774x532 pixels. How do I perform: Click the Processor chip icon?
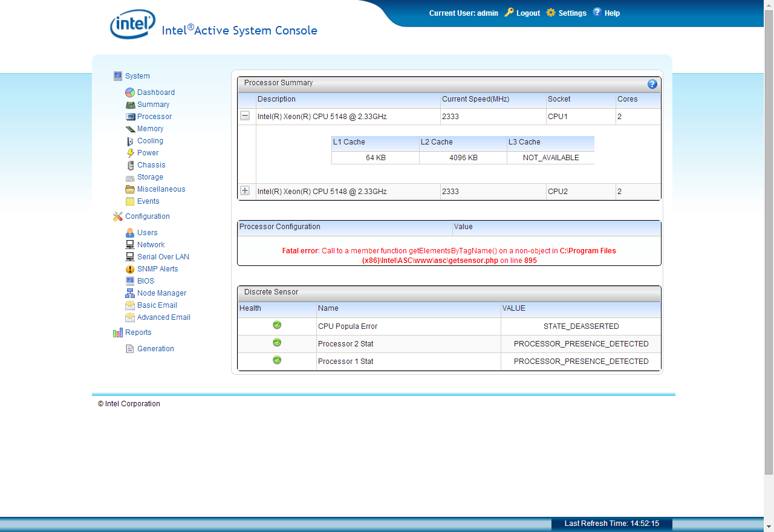(x=130, y=117)
